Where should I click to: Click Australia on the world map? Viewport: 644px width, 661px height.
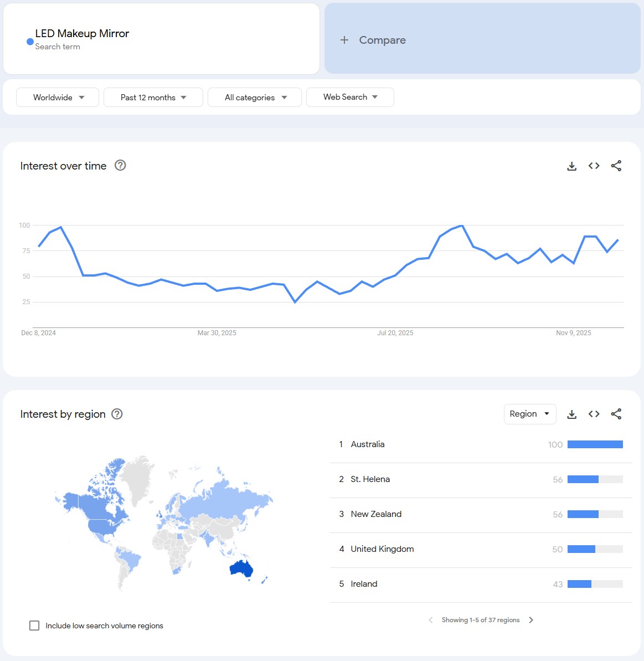[241, 568]
